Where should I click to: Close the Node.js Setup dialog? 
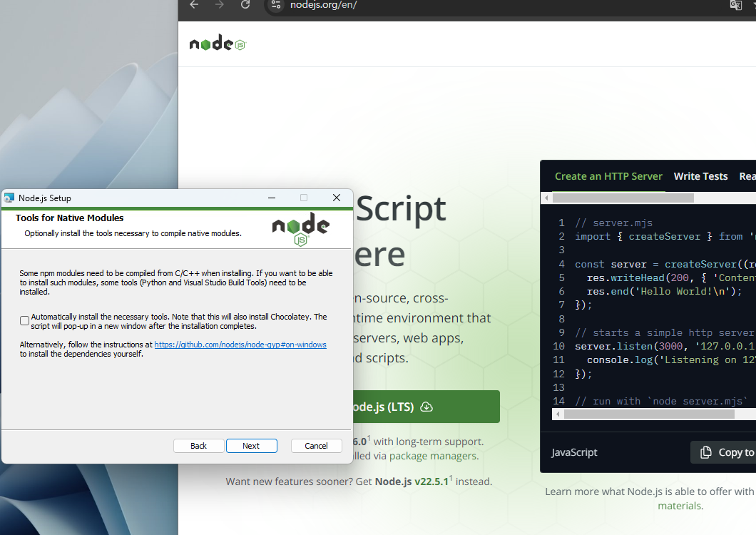point(337,198)
